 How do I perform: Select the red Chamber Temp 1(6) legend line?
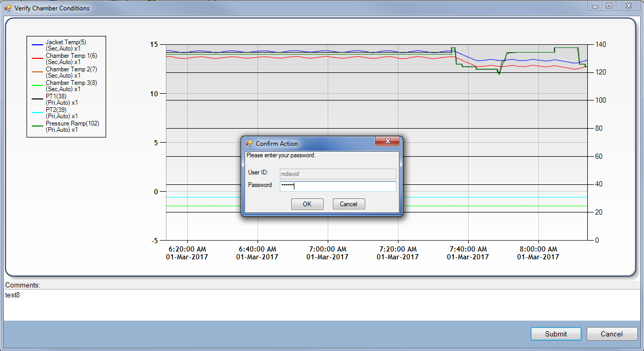37,58
